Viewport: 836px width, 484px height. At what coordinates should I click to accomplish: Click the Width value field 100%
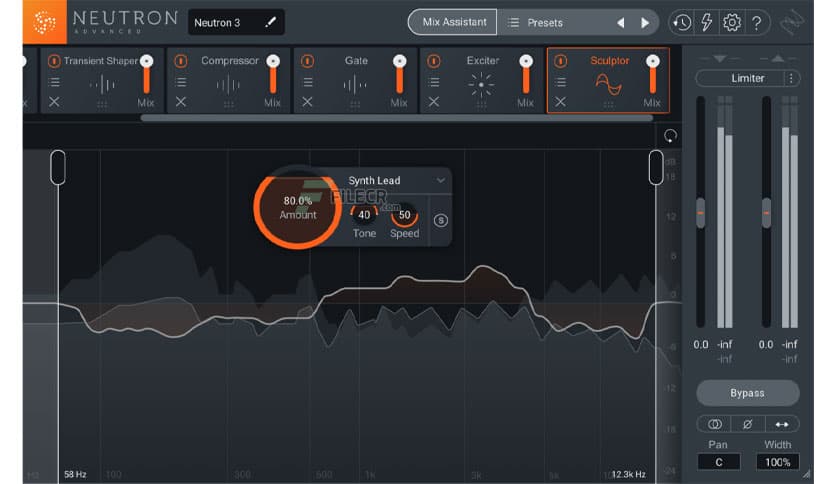click(x=777, y=462)
